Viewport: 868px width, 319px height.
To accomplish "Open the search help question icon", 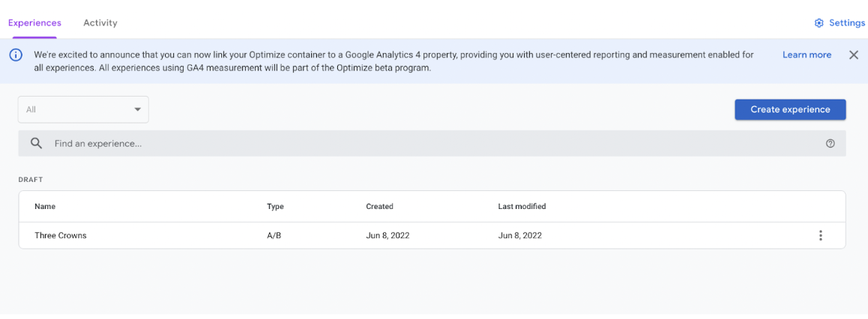I will click(830, 143).
